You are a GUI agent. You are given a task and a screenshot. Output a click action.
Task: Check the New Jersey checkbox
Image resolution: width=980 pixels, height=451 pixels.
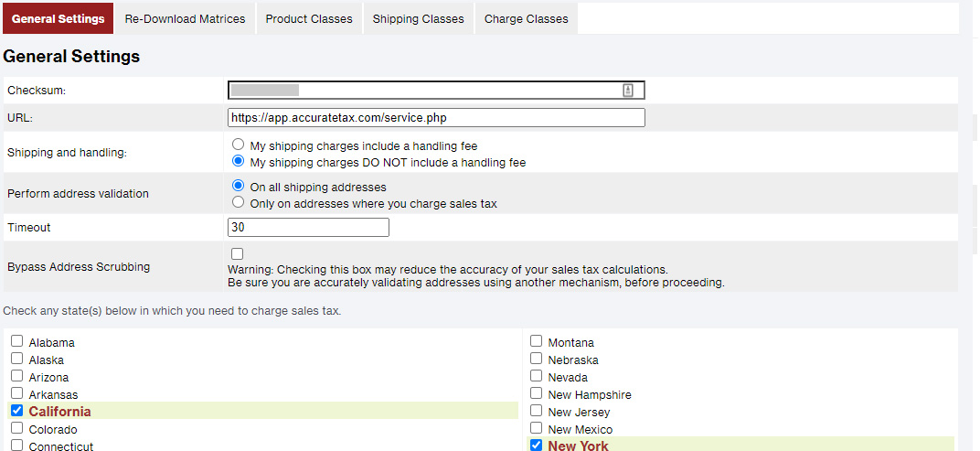tap(536, 411)
